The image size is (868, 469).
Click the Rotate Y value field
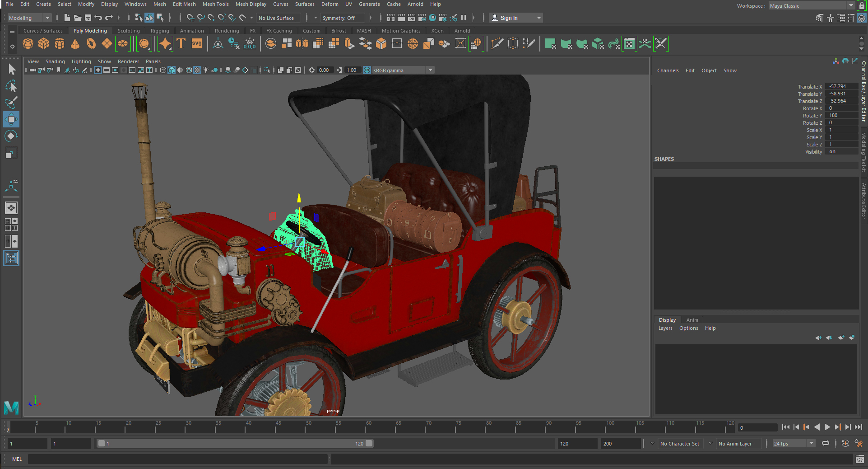[841, 115]
